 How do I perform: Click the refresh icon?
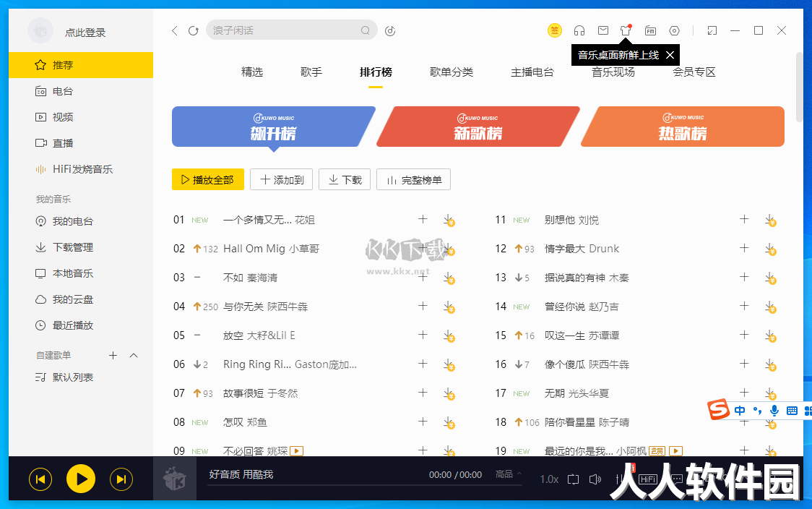[x=193, y=30]
